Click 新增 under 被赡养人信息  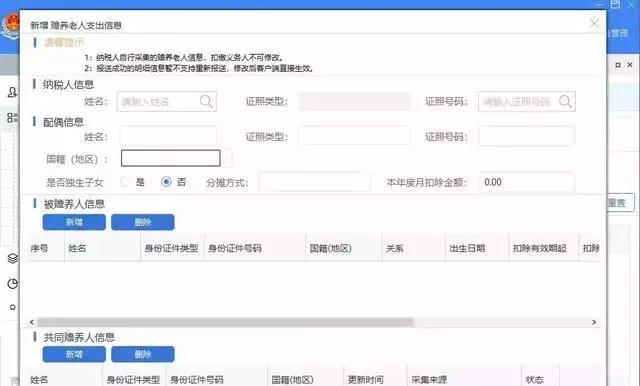pos(74,222)
